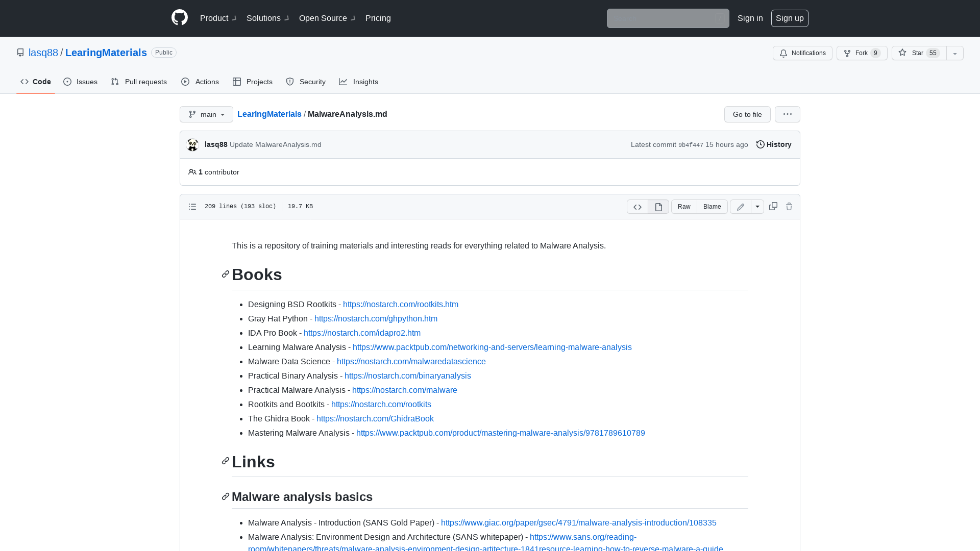Open the Learning Malware Analysis packtpub link
Image resolution: width=980 pixels, height=551 pixels.
pyautogui.click(x=492, y=347)
